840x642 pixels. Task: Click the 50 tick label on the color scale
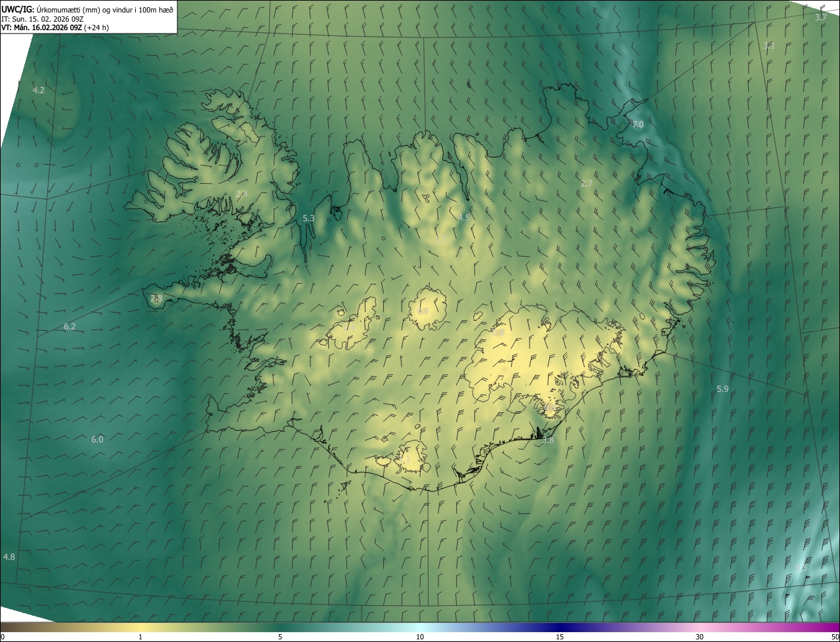coord(835,637)
